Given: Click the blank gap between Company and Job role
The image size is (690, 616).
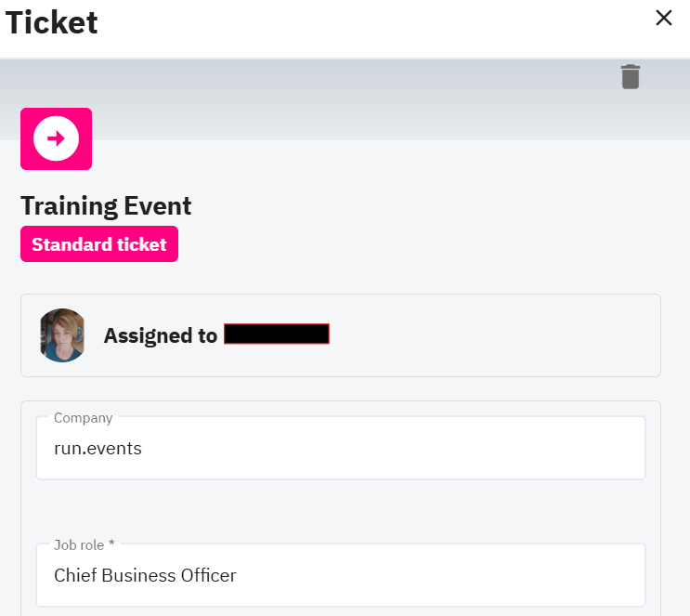Looking at the screenshot, I should pyautogui.click(x=340, y=510).
